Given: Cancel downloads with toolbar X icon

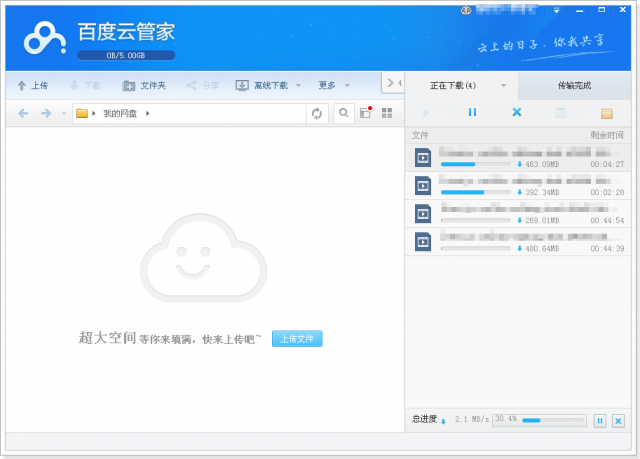Looking at the screenshot, I should [x=517, y=112].
